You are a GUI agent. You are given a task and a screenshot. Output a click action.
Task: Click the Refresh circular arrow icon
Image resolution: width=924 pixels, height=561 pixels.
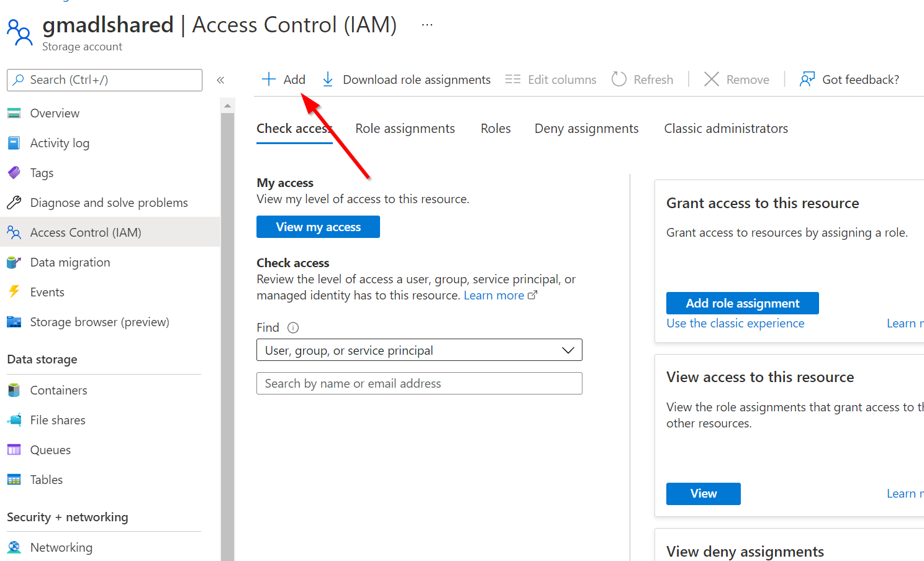pos(619,80)
